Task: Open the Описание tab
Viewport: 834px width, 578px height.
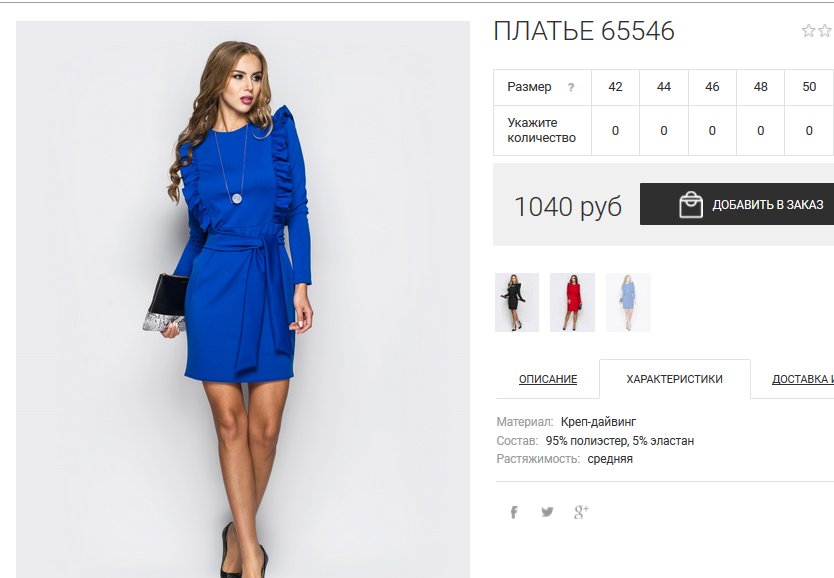Action: click(548, 379)
